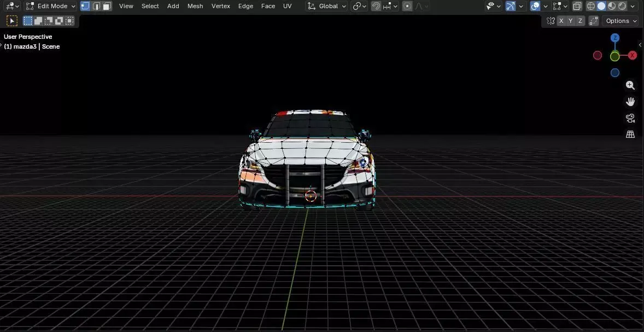Open the Options dropdown
The image size is (644, 332).
[620, 21]
